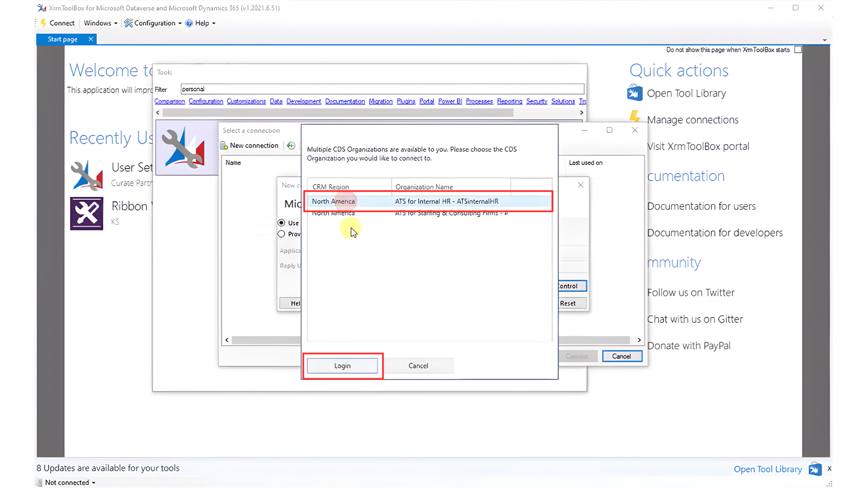868x488 pixels.
Task: Select the Processes category link
Action: [x=479, y=101]
